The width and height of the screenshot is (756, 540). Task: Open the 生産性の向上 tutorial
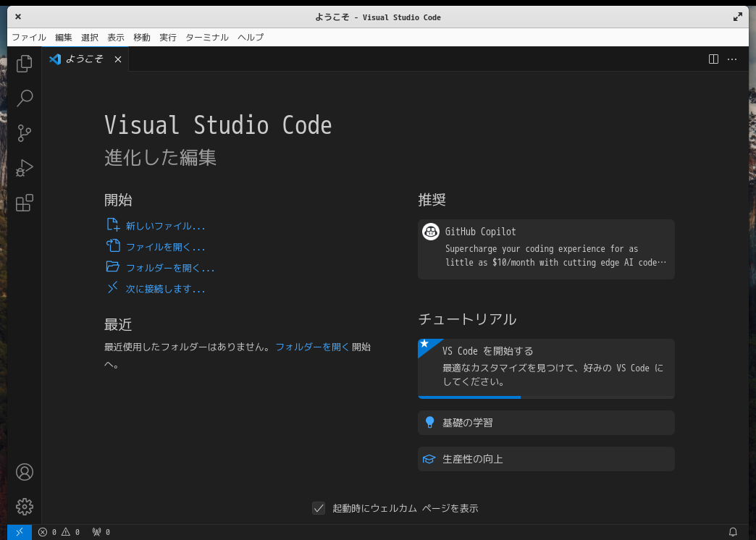pos(546,459)
